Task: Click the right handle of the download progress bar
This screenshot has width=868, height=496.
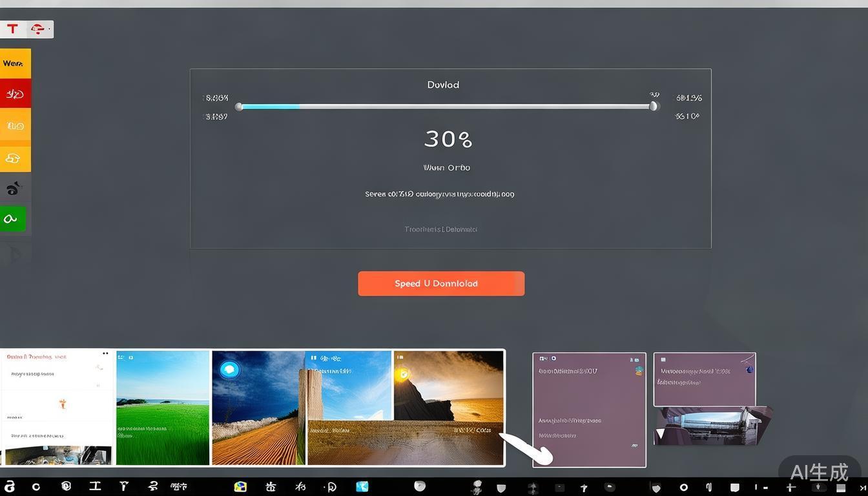Action: tap(654, 106)
